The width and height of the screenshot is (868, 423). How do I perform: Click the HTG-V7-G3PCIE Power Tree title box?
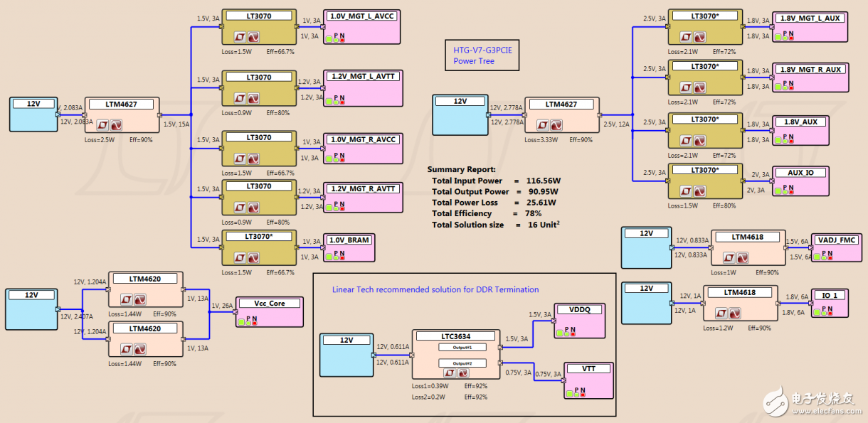(481, 55)
